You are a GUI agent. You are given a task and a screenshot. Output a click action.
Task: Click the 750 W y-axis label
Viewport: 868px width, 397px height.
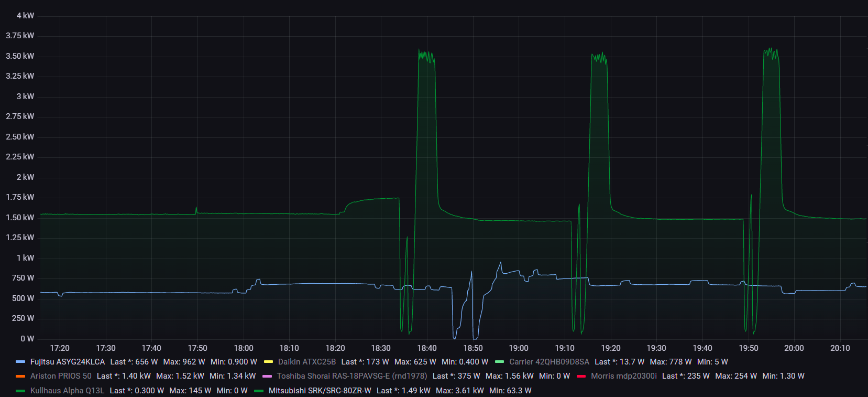[23, 278]
